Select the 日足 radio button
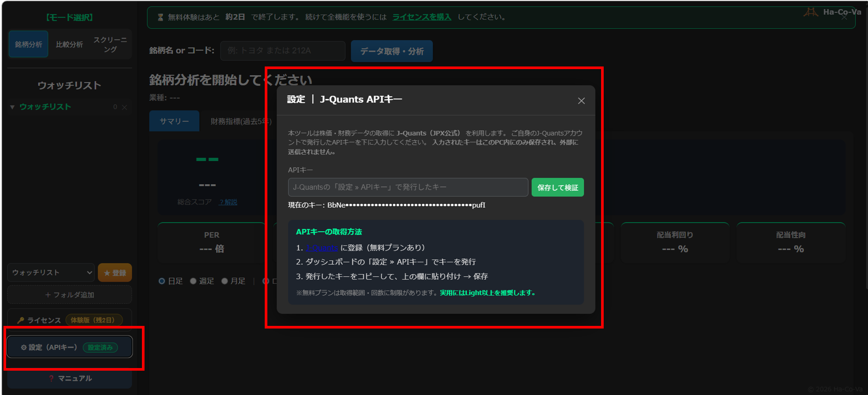The height and width of the screenshot is (395, 868). (x=162, y=281)
